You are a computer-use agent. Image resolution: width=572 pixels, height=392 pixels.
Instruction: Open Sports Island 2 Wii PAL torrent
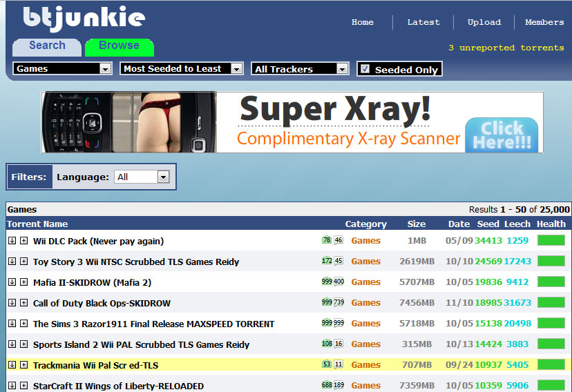pyautogui.click(x=141, y=344)
